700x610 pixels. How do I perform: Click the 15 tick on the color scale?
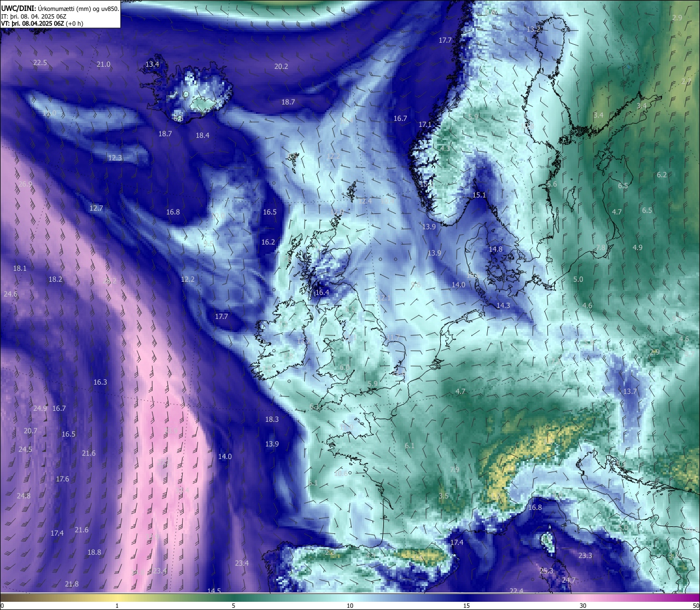466,606
